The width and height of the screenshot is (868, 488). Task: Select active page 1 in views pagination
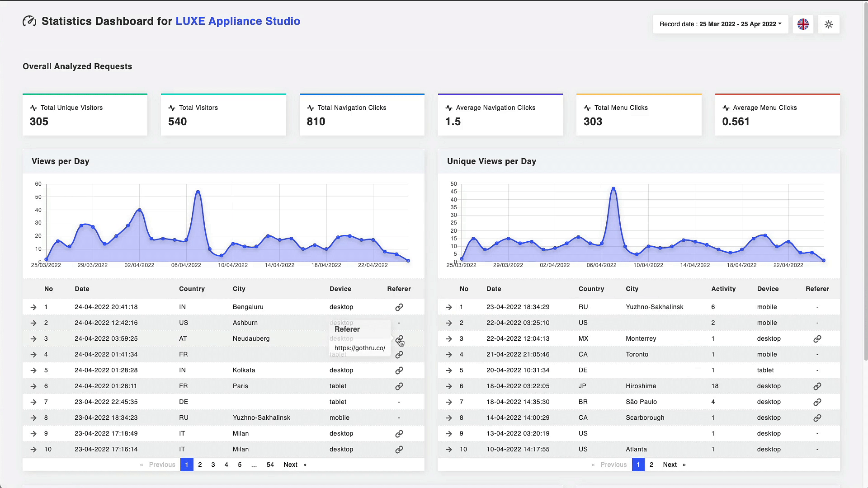(x=187, y=465)
